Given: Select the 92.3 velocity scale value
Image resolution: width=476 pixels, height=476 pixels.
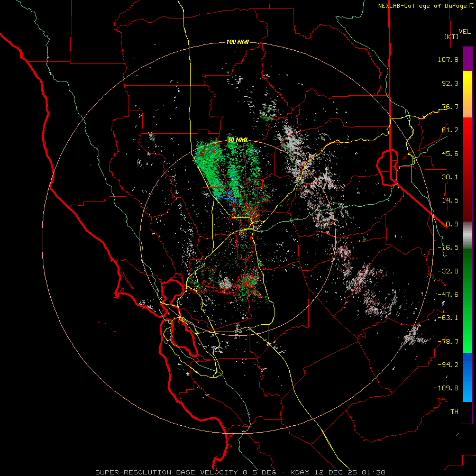Looking at the screenshot, I should point(450,83).
